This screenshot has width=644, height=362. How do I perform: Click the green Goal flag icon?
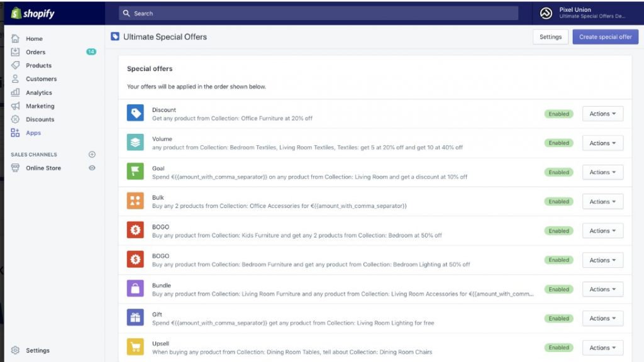pos(135,172)
